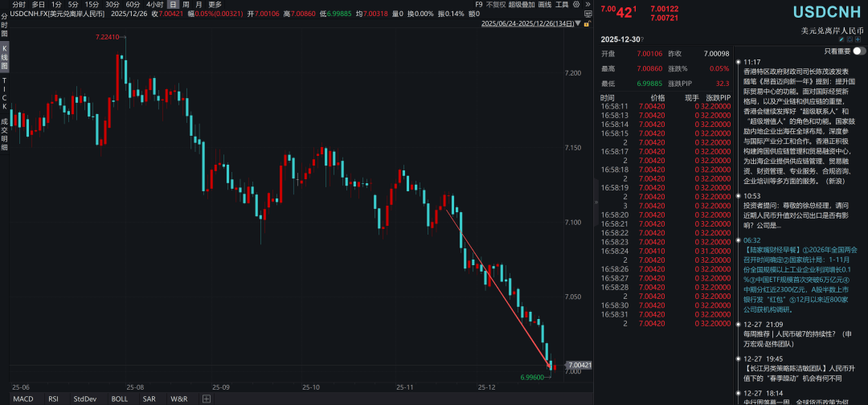Click the add indicator plus icon

coord(207,399)
